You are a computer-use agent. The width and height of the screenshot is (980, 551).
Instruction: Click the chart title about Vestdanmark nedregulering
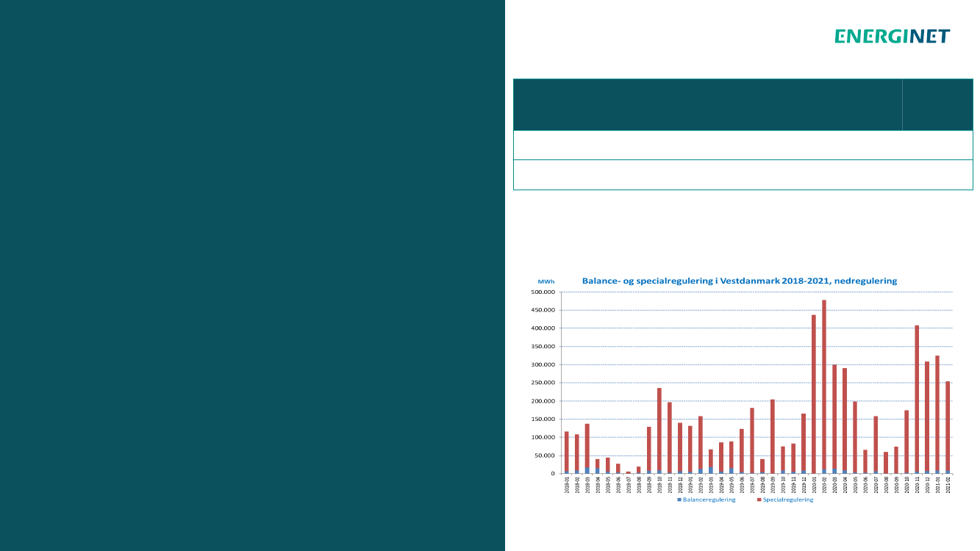tap(740, 281)
